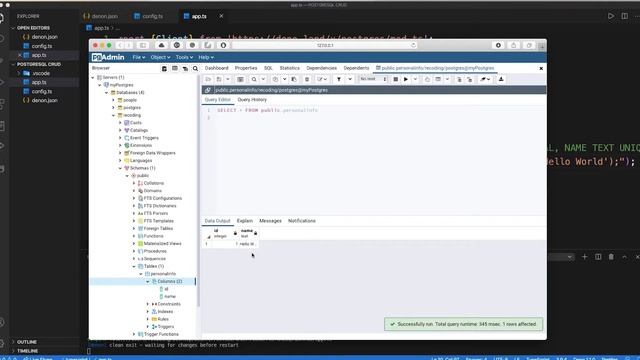Switch to the Explain output tab
Viewport: 640px width, 360px height.
(244, 221)
